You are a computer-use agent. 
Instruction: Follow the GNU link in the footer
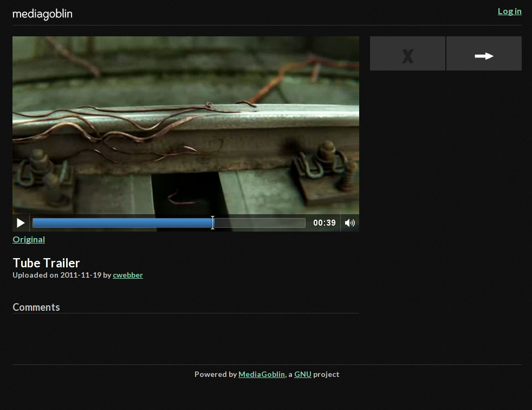[x=302, y=374]
